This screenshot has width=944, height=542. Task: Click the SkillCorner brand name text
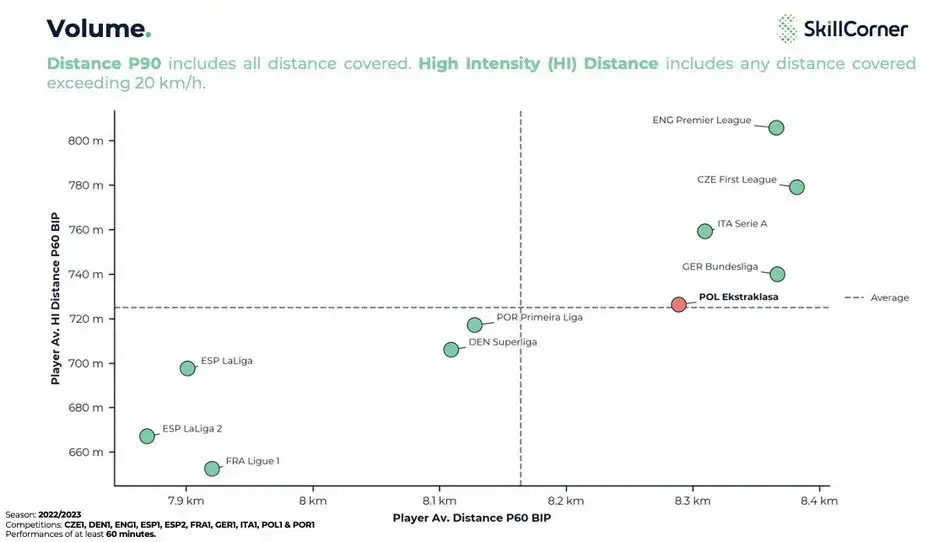[857, 28]
